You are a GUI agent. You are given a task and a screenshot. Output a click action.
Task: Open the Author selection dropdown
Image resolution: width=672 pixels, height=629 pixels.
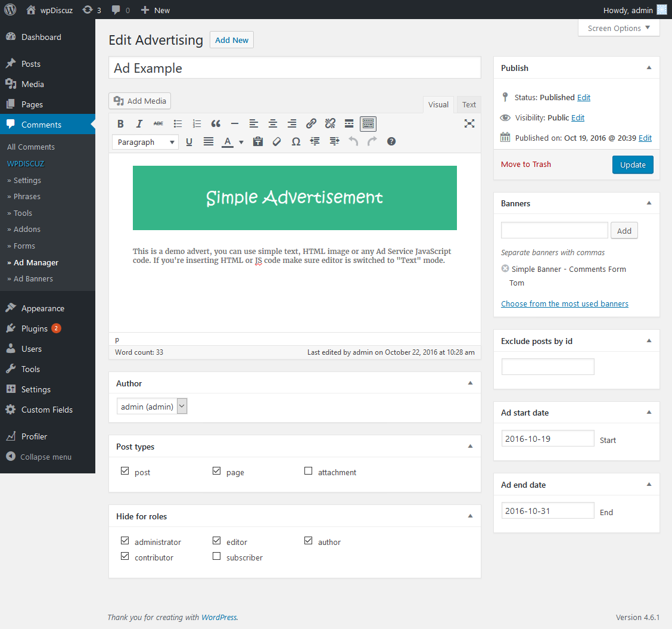(x=152, y=405)
